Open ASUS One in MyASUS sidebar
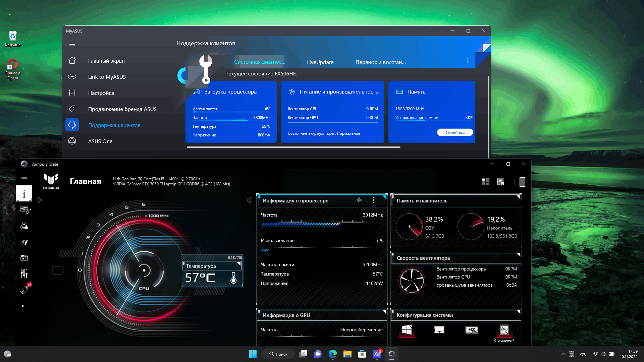 click(x=100, y=141)
